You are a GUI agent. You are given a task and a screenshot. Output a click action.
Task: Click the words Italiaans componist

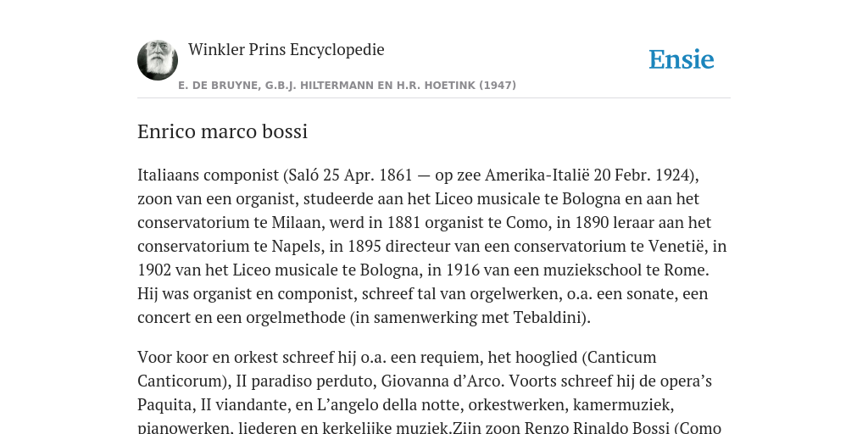point(209,175)
